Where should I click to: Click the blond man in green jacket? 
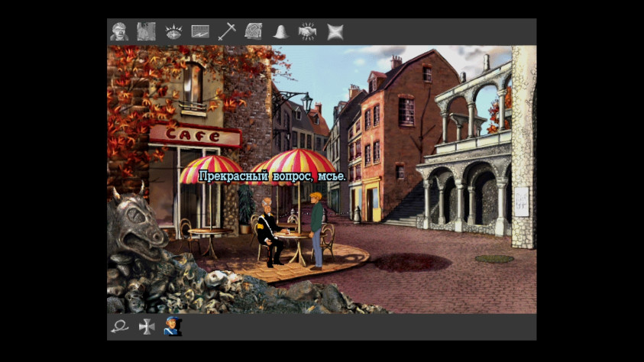pyautogui.click(x=317, y=231)
